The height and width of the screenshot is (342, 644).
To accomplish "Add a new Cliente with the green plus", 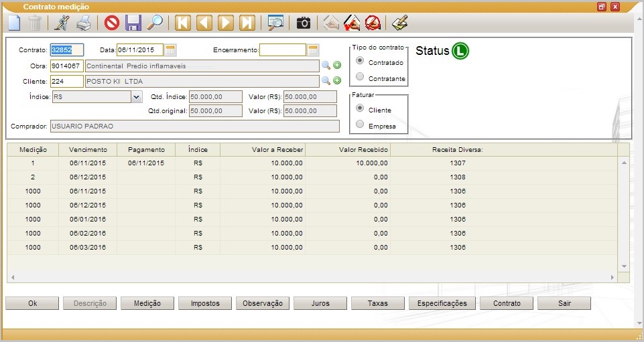I will point(337,80).
